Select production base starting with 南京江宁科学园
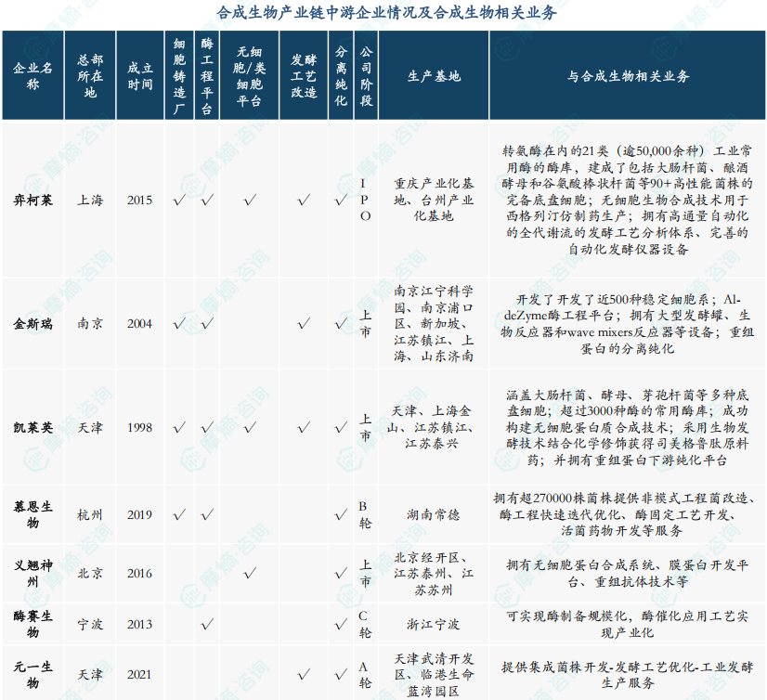The image size is (767, 700). click(434, 323)
